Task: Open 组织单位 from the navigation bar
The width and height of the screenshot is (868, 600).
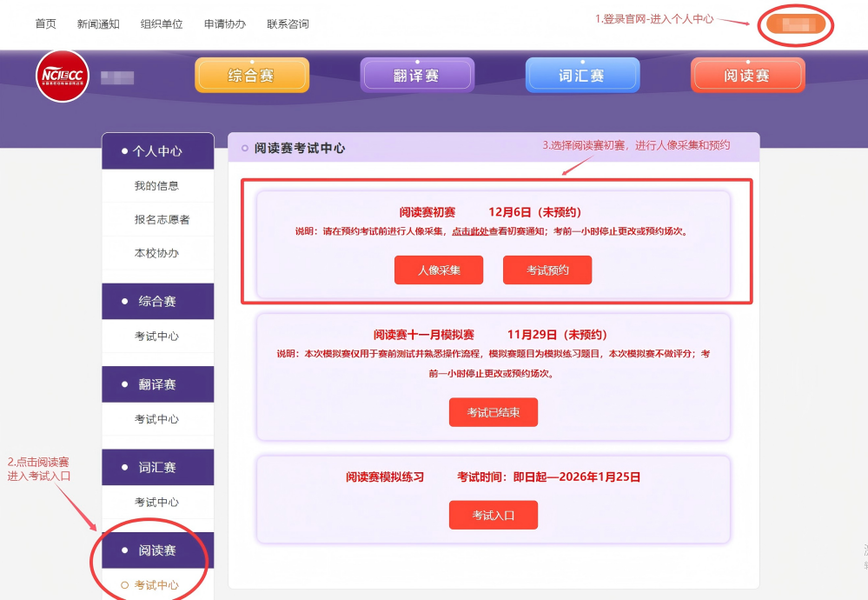Action: 161,23
